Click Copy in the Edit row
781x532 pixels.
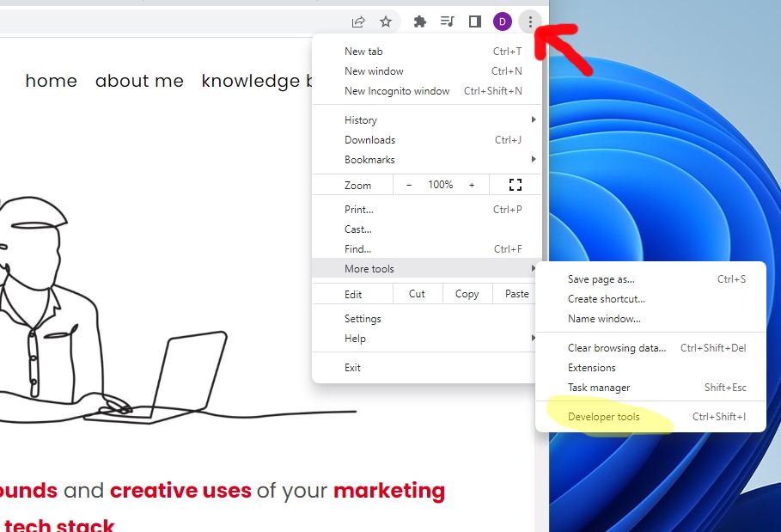pyautogui.click(x=467, y=294)
